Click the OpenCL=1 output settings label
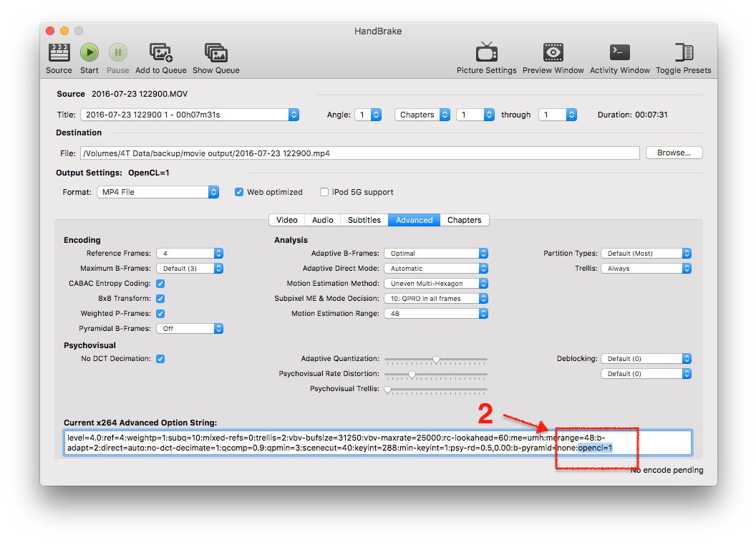 click(x=148, y=173)
